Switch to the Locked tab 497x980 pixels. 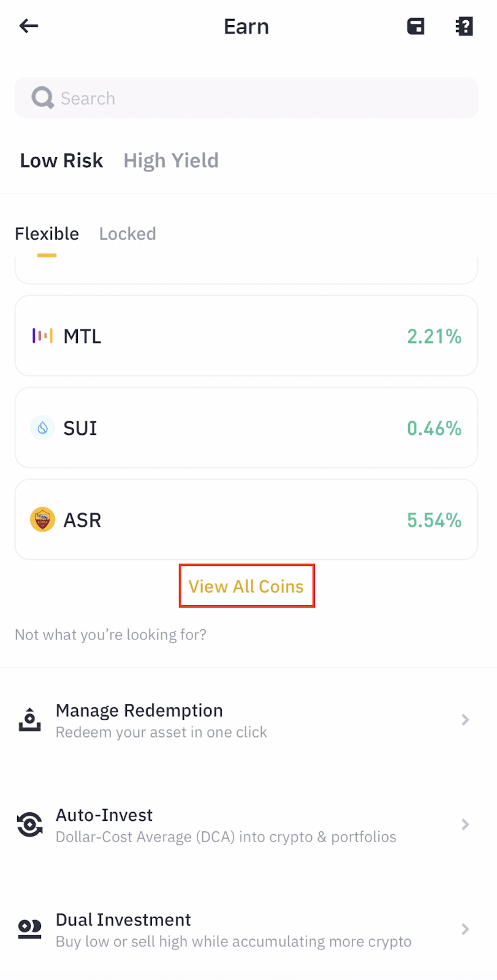(x=127, y=234)
